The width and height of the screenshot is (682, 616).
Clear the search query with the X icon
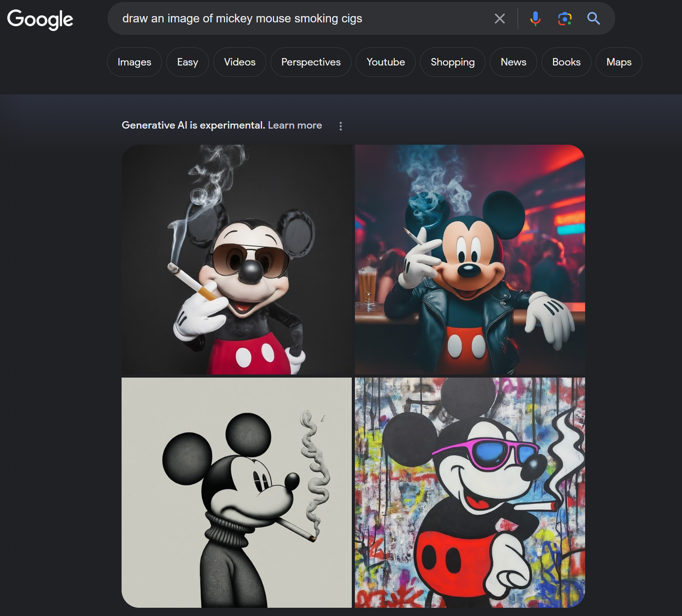(500, 19)
